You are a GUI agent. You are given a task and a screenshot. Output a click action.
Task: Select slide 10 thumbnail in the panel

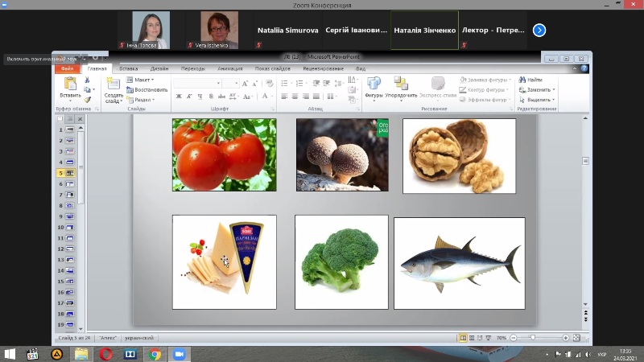pyautogui.click(x=70, y=228)
